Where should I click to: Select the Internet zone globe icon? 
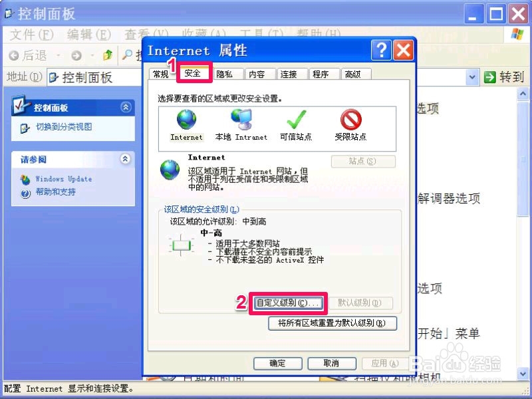(186, 120)
